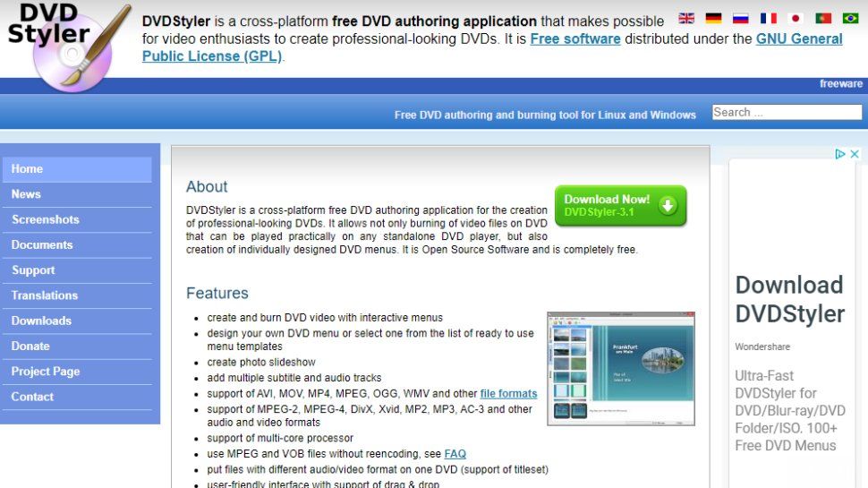Click the Ultra-Fast DVDStyler ad description
868x488 pixels.
click(790, 410)
